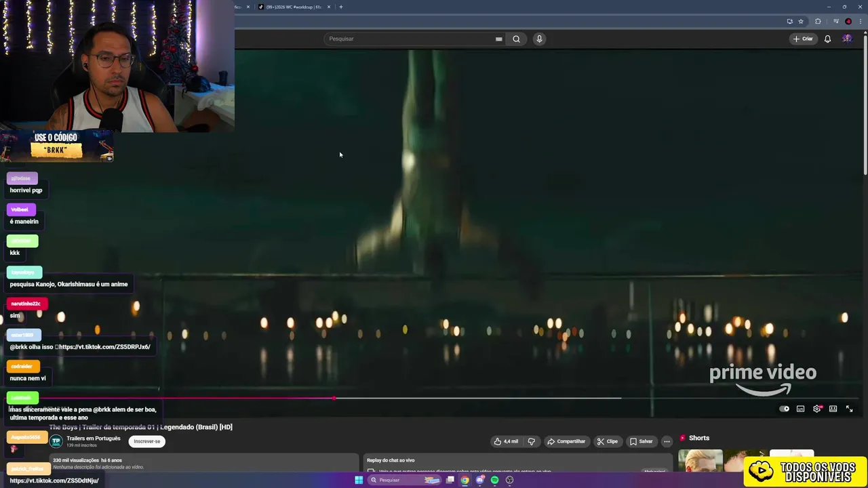Bookmark the page with the star icon
Screen dimensions: 868x488
coord(801,21)
